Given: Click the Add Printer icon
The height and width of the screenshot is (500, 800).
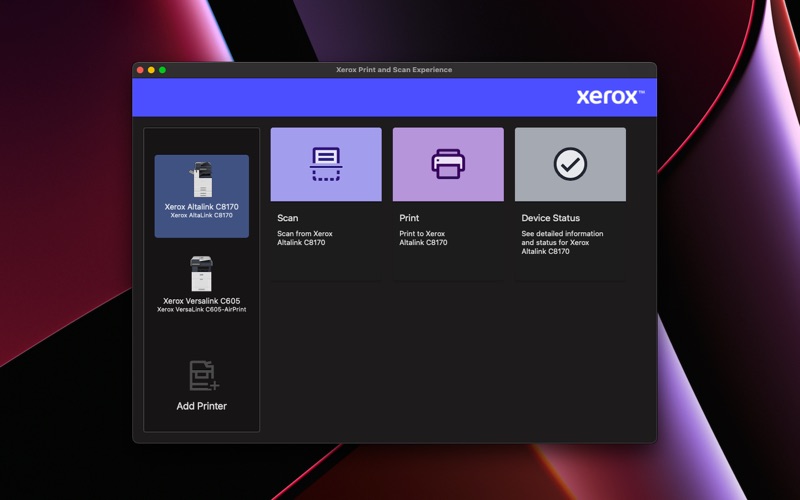Looking at the screenshot, I should (x=204, y=376).
